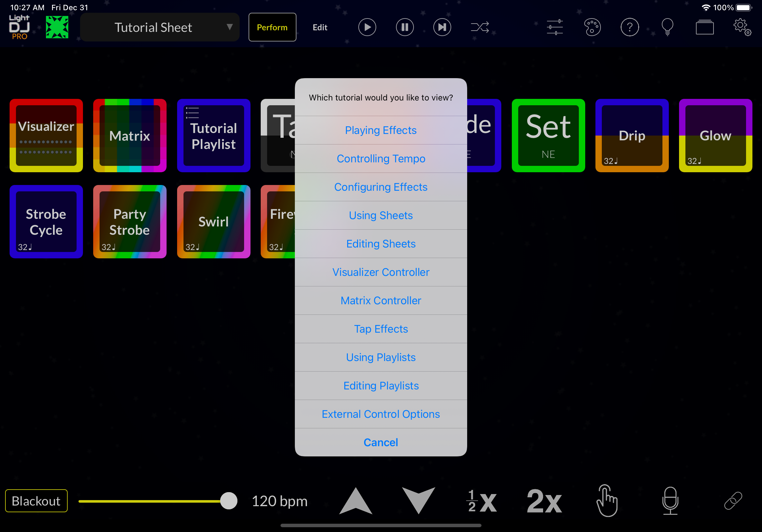Open the color palette icon

[592, 27]
